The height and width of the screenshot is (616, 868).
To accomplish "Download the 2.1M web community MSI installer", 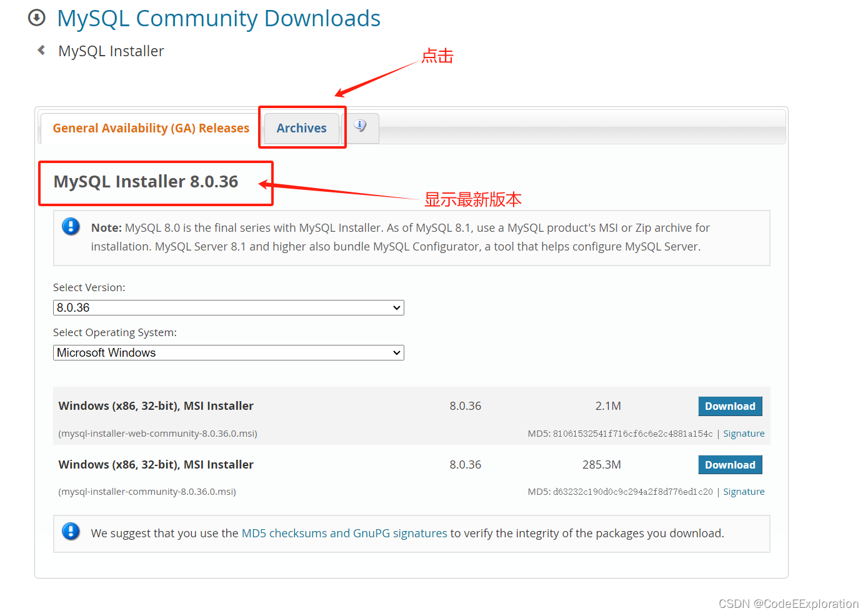I will (730, 406).
